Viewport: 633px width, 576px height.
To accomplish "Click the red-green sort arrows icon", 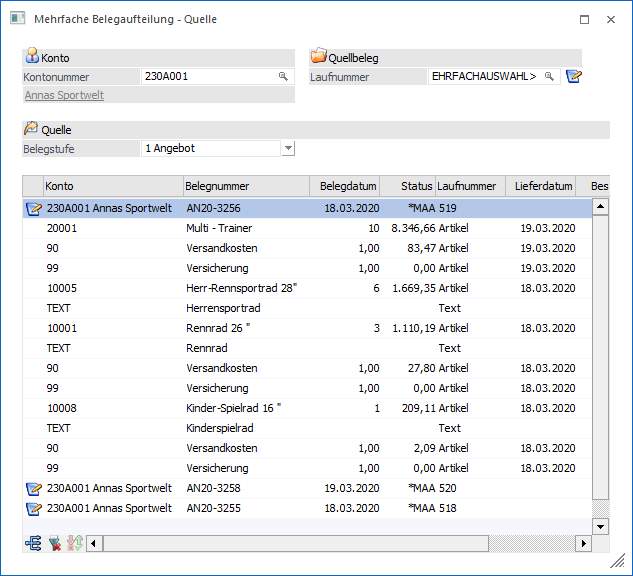I will click(74, 543).
